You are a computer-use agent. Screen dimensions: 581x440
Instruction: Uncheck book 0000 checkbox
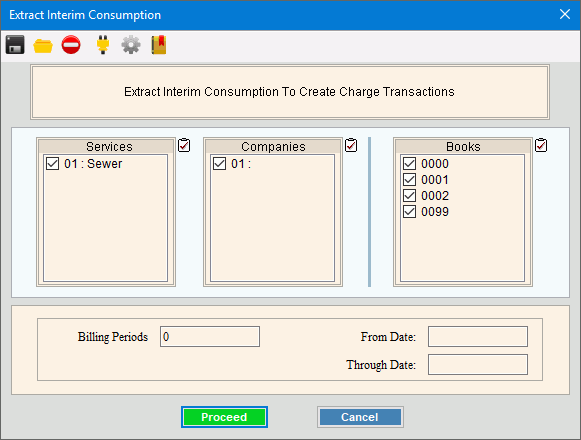click(x=409, y=163)
